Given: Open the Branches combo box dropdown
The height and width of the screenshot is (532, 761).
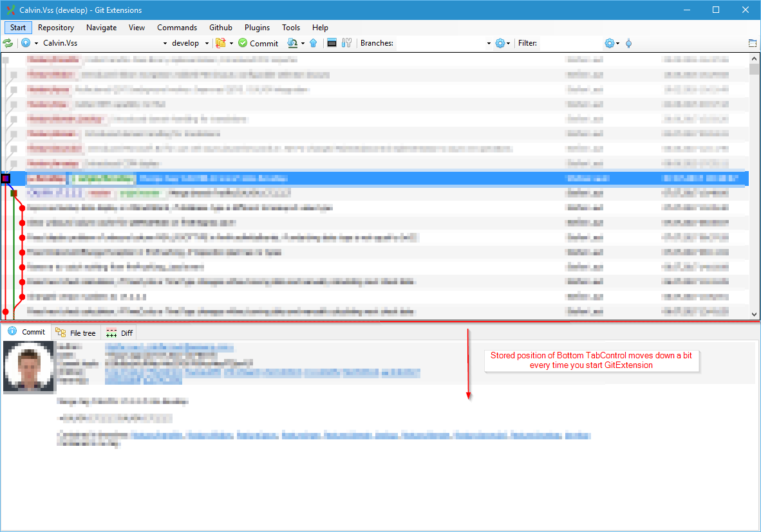Looking at the screenshot, I should pos(488,43).
